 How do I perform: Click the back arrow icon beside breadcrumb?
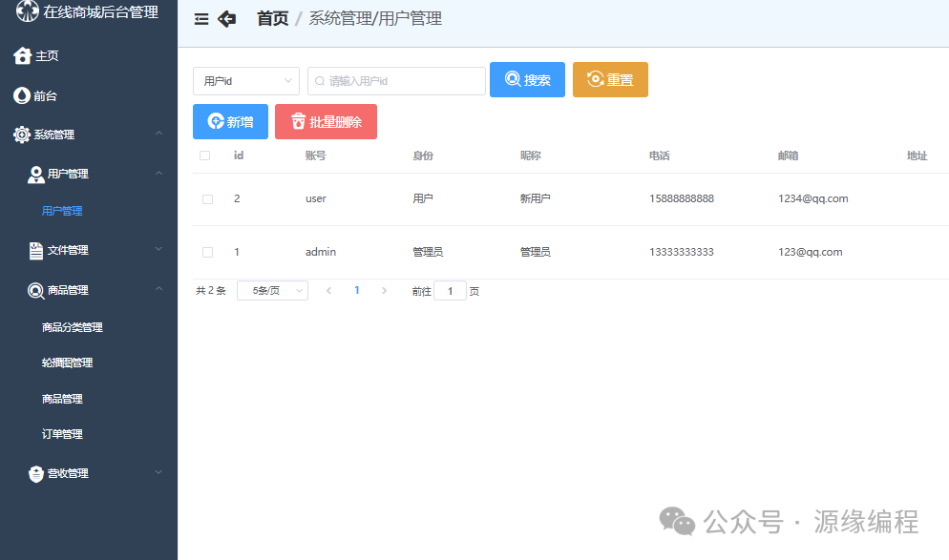226,17
